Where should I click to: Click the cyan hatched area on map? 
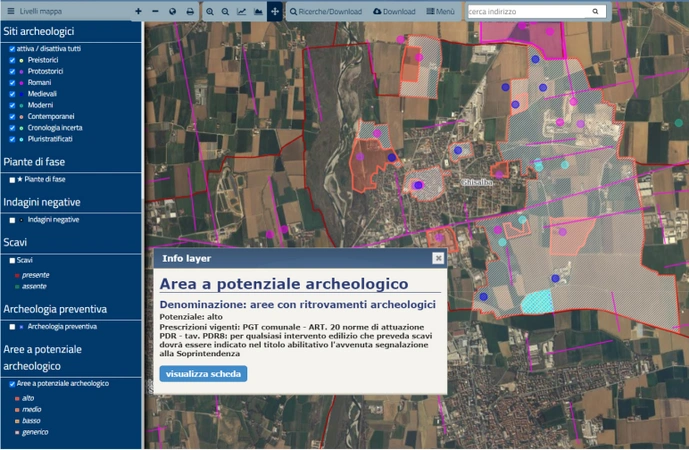(538, 300)
